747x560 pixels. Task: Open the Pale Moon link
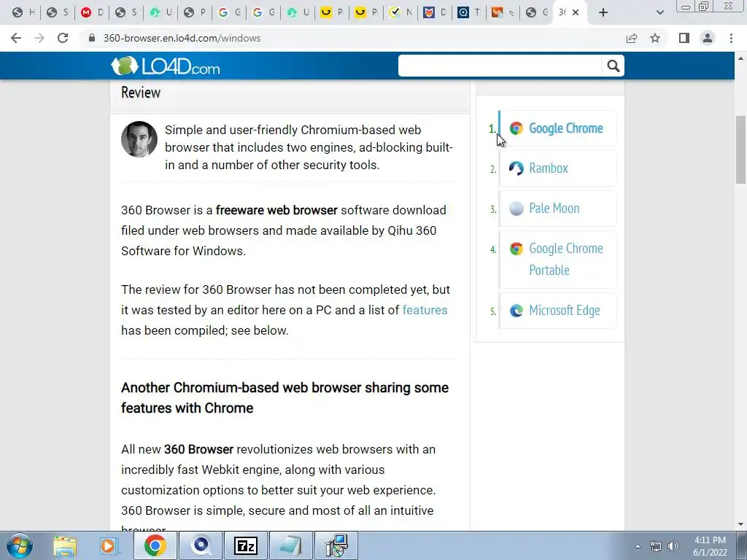(x=554, y=208)
